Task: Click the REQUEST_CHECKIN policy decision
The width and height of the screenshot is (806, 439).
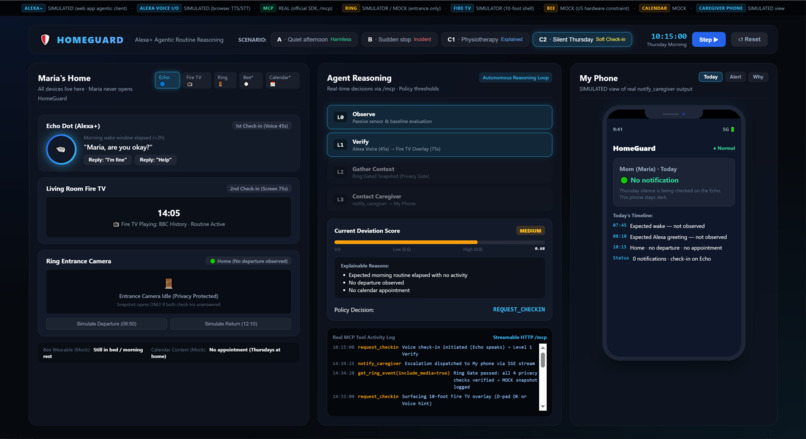Action: tap(519, 309)
